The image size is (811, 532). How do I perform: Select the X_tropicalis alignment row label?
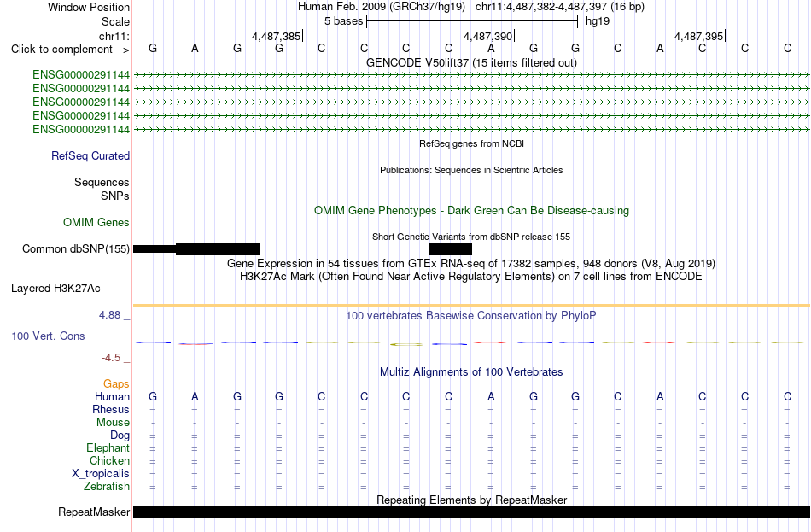(x=101, y=474)
